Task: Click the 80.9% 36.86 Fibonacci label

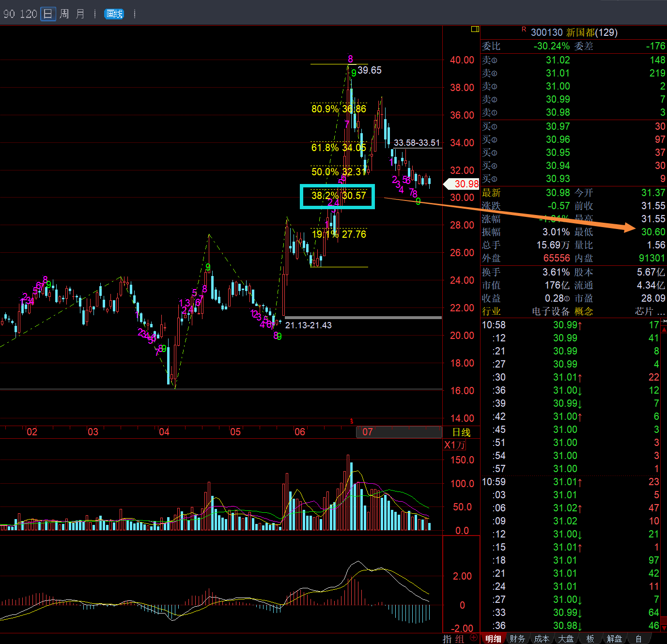Action: coord(339,109)
